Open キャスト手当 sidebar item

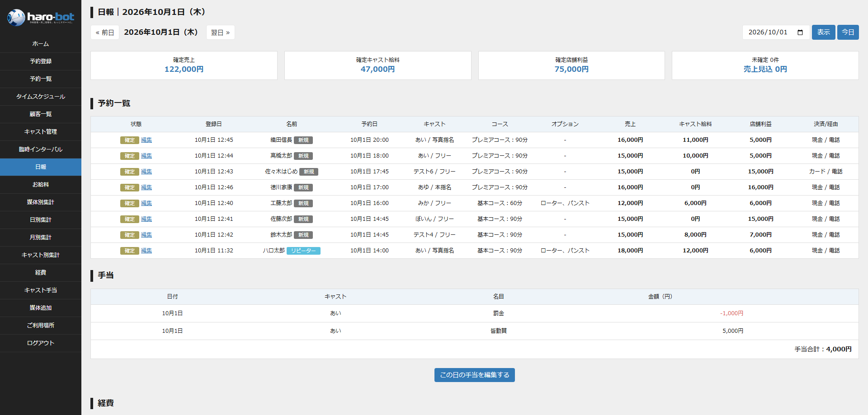click(41, 290)
